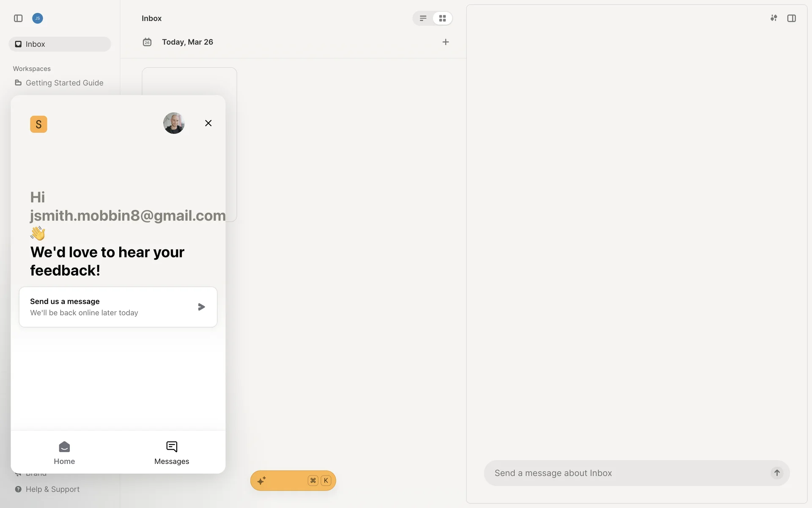Switch to the Home tab
This screenshot has height=508, width=812.
tap(64, 453)
